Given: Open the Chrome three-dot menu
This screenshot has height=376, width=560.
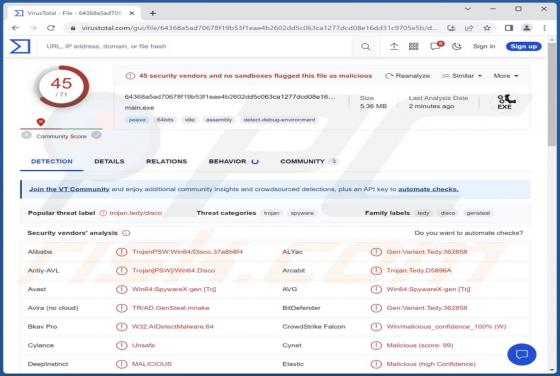Looking at the screenshot, I should pos(544,28).
